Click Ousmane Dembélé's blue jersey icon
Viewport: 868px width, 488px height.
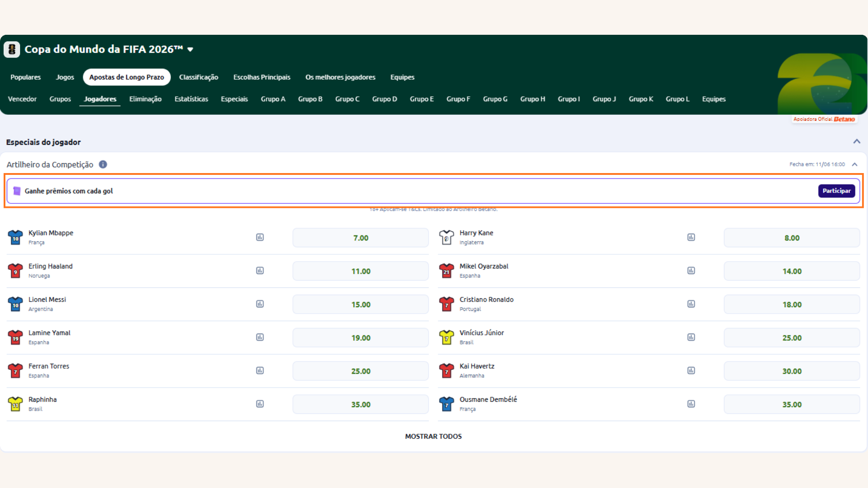point(447,404)
